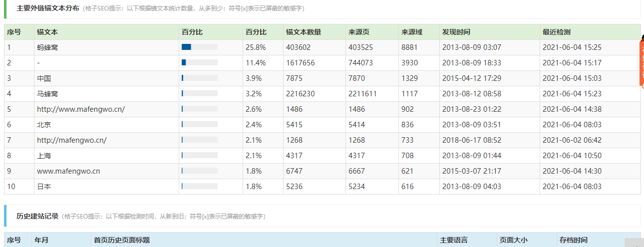Click the anchor text 上海

point(44,156)
